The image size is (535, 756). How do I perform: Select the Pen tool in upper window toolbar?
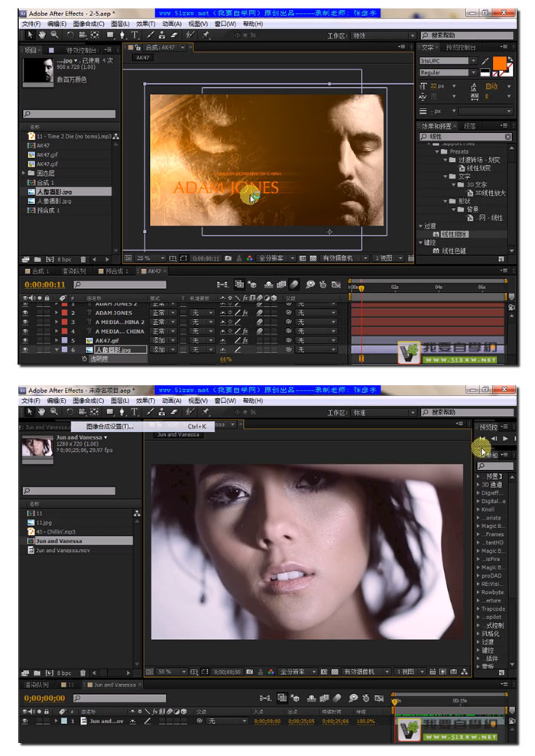(122, 34)
